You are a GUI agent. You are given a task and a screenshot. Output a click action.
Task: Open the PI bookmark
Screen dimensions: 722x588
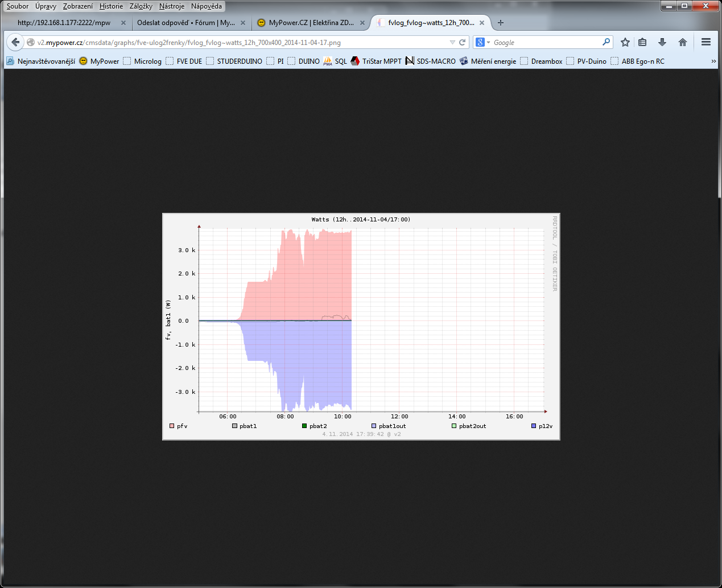[x=275, y=61]
